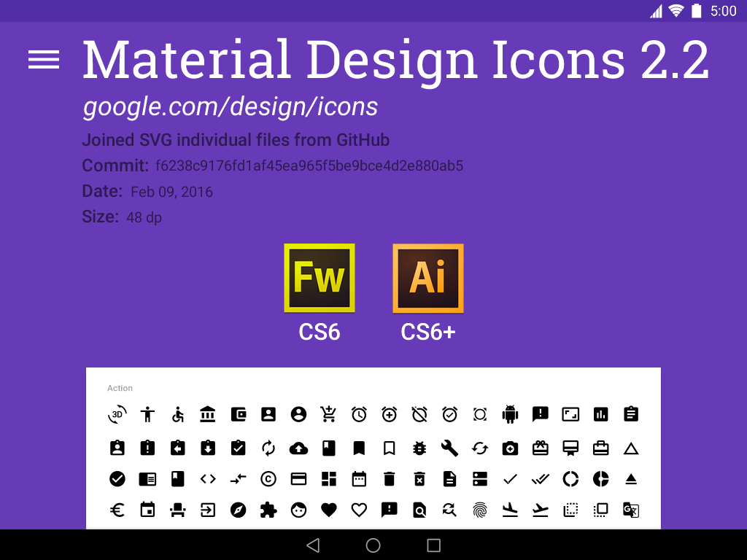This screenshot has width=747, height=560.
Task: Click the add shopping cart icon
Action: pos(328,413)
